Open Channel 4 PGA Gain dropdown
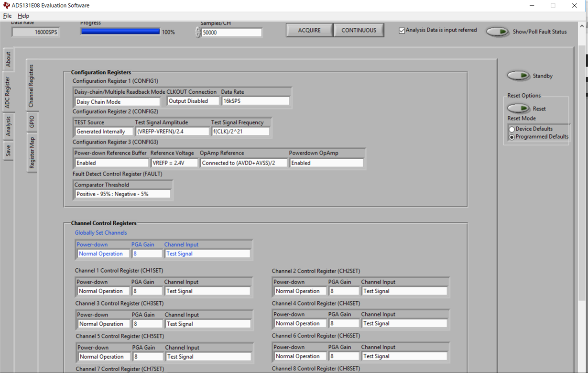This screenshot has height=373, width=588. (x=344, y=324)
